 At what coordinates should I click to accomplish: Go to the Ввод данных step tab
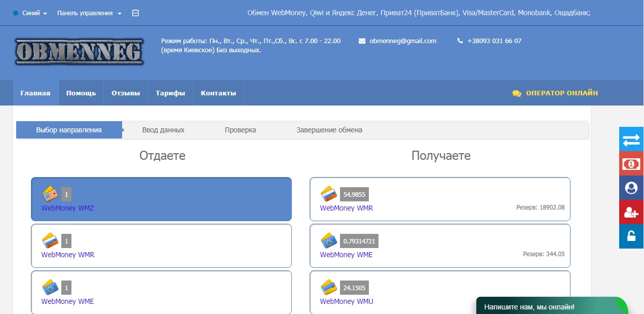coord(163,130)
